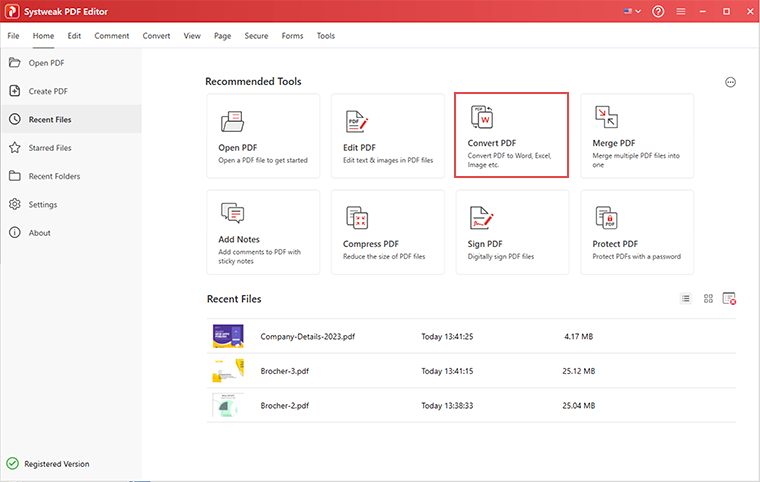Click the folder icon beside Open PDF in sidebar

click(15, 63)
